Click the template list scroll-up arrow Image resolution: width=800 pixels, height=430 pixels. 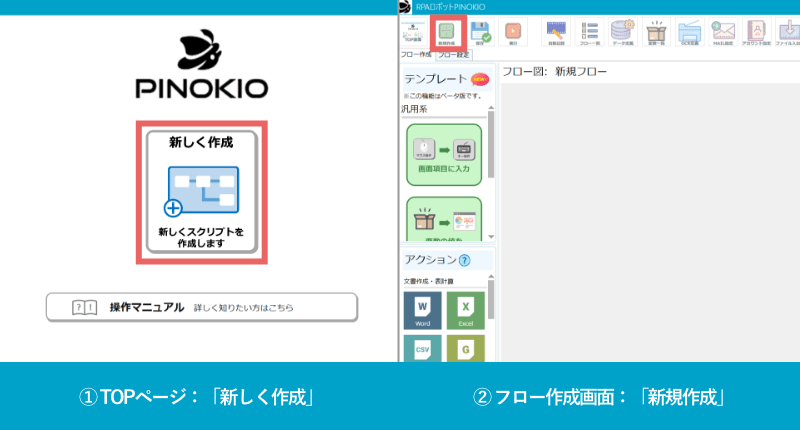coord(491,108)
